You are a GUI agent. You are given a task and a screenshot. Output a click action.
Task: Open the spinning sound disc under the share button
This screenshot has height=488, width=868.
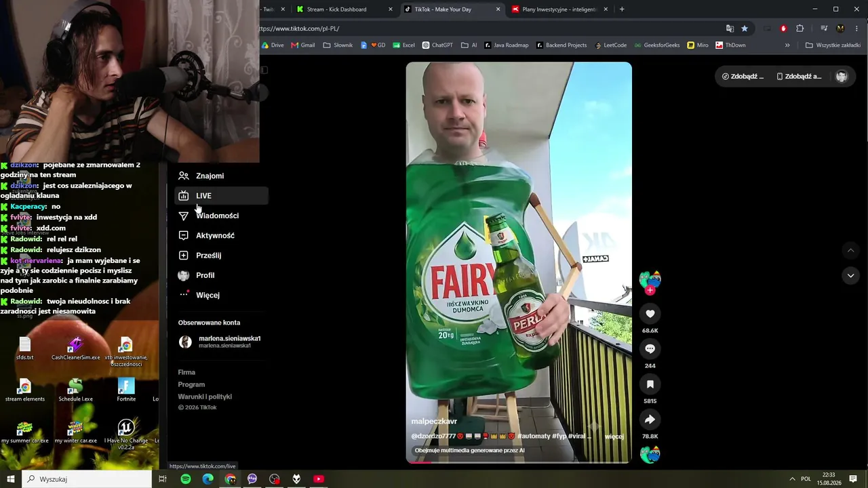650,454
